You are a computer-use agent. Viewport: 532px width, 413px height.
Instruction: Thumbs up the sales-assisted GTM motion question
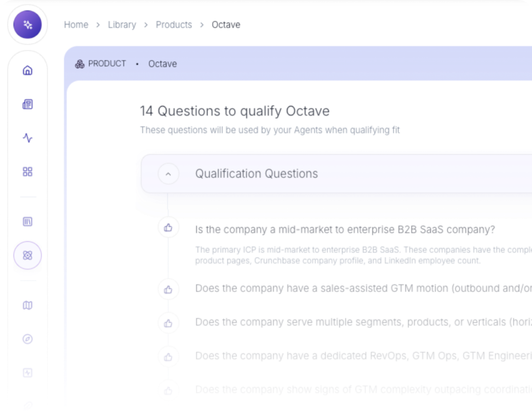[168, 290]
